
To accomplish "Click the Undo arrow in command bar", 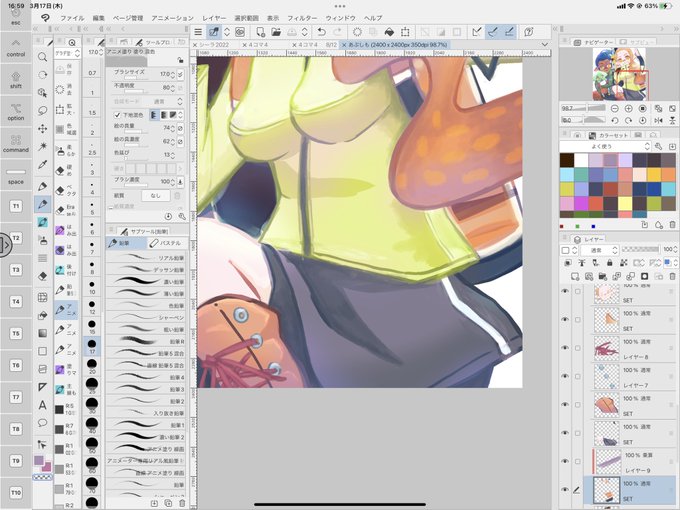I will [x=321, y=32].
